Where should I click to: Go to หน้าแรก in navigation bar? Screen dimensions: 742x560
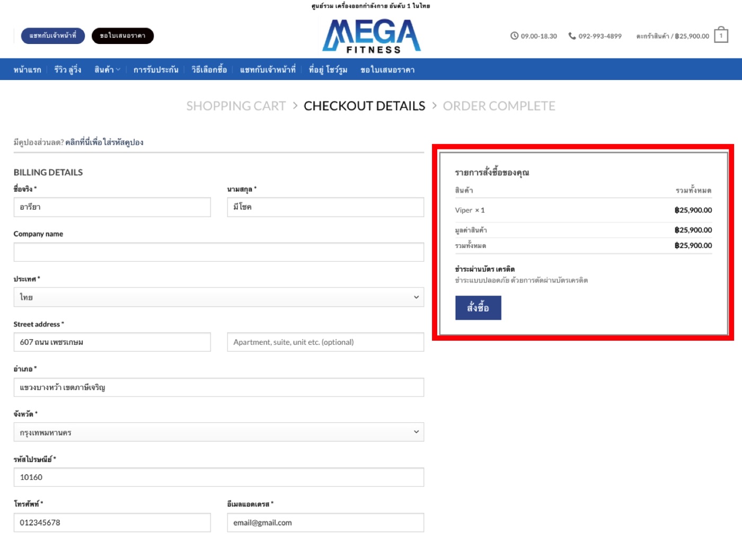tap(28, 70)
